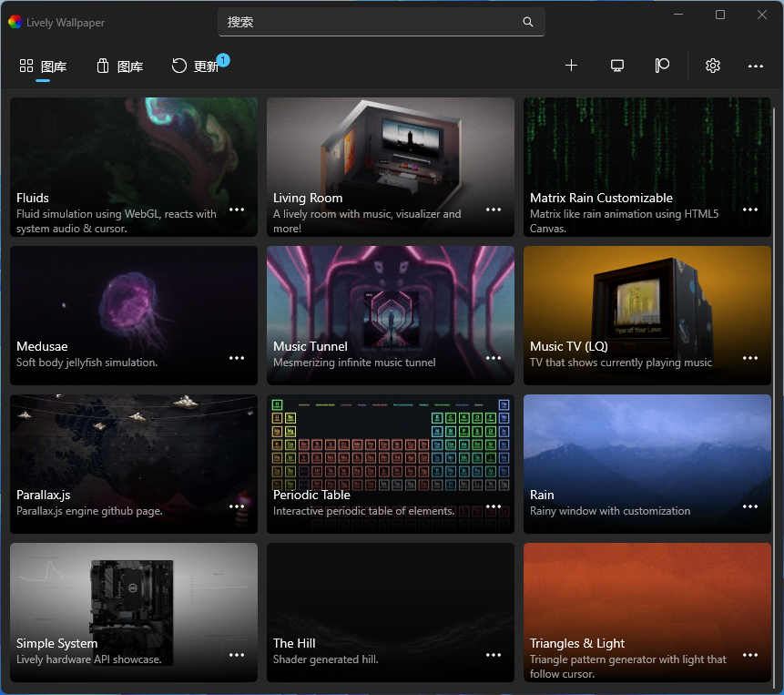Screen dimensions: 784x695
Task: Choose the Music Tunnel wallpaper thumbnail
Action: pos(391,301)
